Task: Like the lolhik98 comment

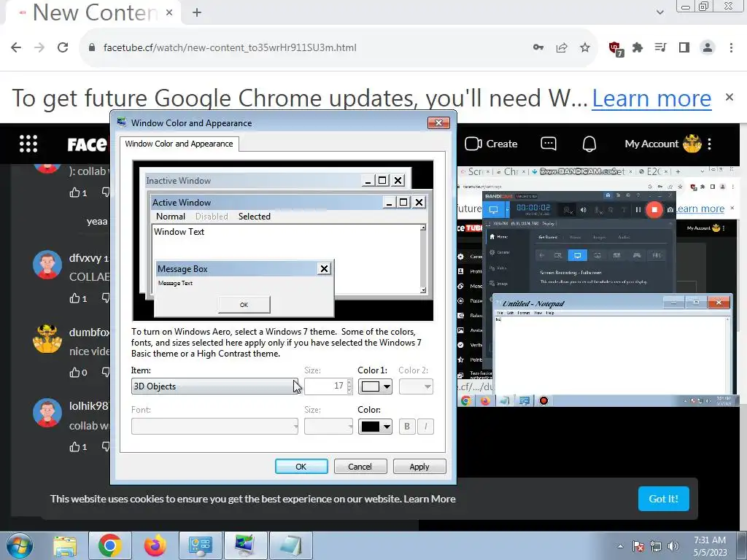Action: pyautogui.click(x=75, y=447)
